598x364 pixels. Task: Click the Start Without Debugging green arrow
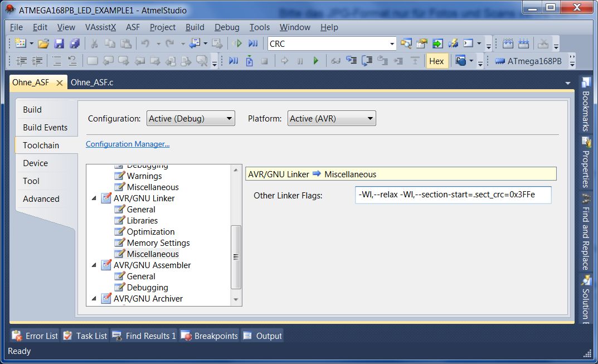[238, 43]
